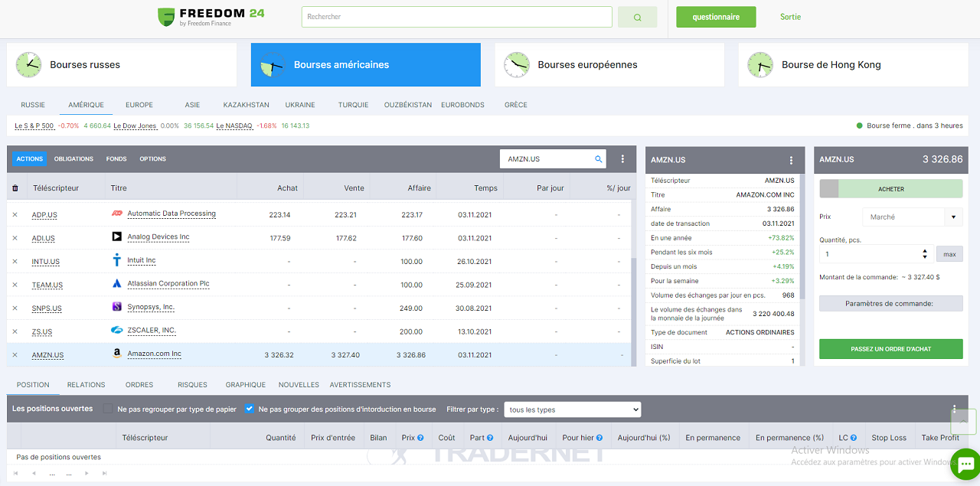The height and width of the screenshot is (486, 980).
Task: Click the Atlassian logo icon
Action: pos(117,283)
